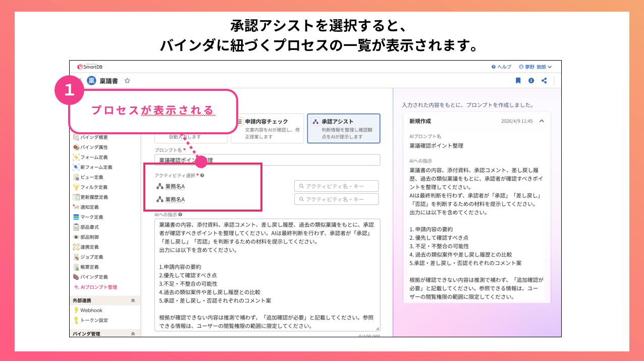Click the トークン設定 key icon

pos(76,321)
